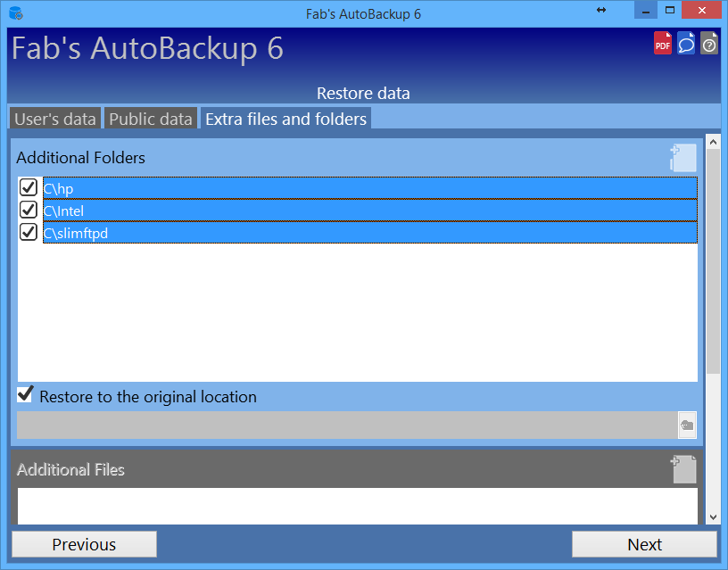
Task: Click the Fab's AutoBackup title bar app icon
Action: click(x=16, y=13)
